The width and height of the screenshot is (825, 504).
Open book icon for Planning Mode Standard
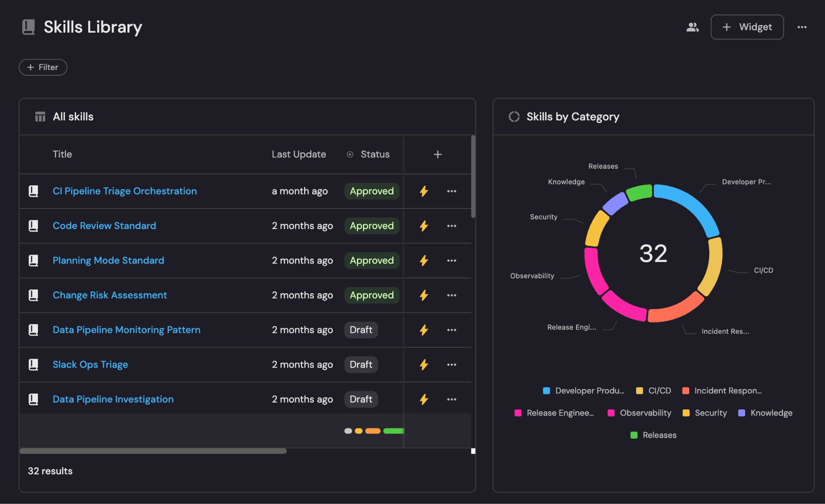tap(33, 260)
